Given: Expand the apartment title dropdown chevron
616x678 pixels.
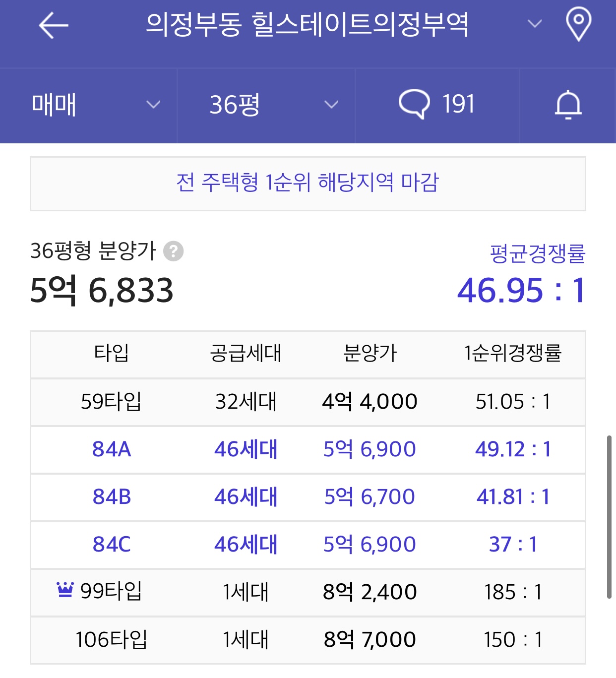Looking at the screenshot, I should coord(534,23).
